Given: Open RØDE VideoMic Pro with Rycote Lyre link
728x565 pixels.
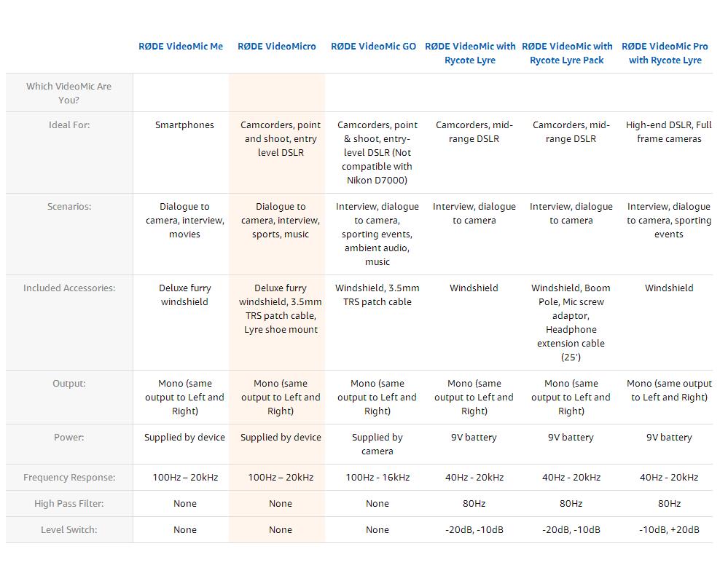Looking at the screenshot, I should 665,53.
